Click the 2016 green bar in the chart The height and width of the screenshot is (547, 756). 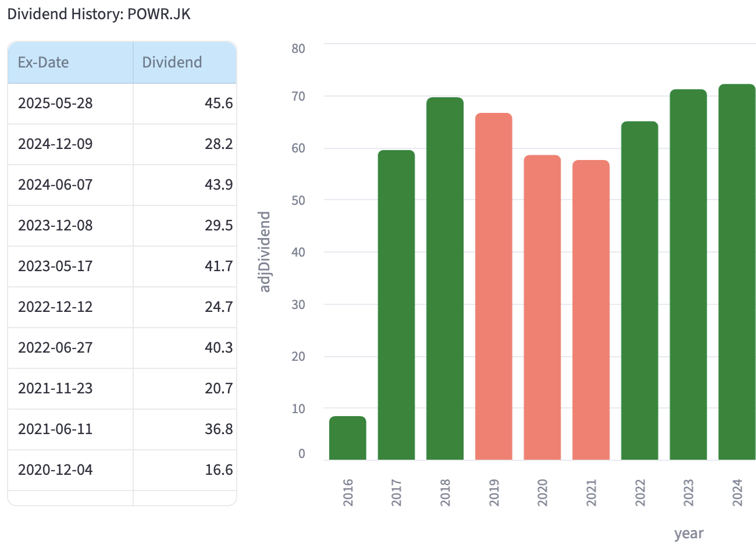348,438
